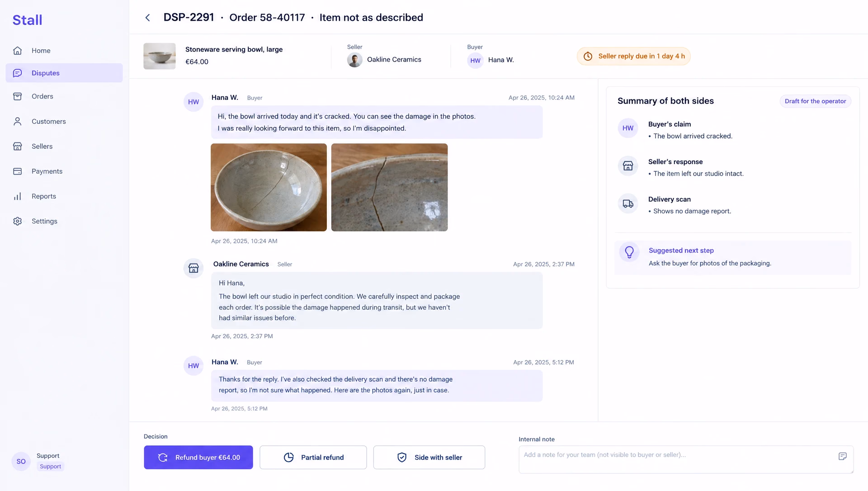Click the Hana W. buyer avatar in header
The image size is (868, 491).
(475, 60)
